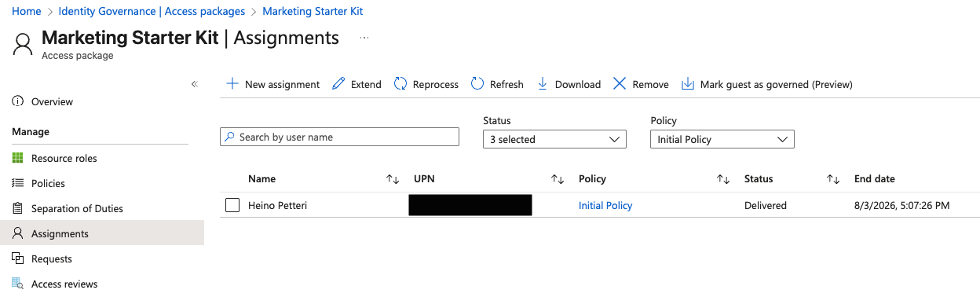The height and width of the screenshot is (297, 980).
Task: Focus the Search by user name field
Action: (339, 137)
